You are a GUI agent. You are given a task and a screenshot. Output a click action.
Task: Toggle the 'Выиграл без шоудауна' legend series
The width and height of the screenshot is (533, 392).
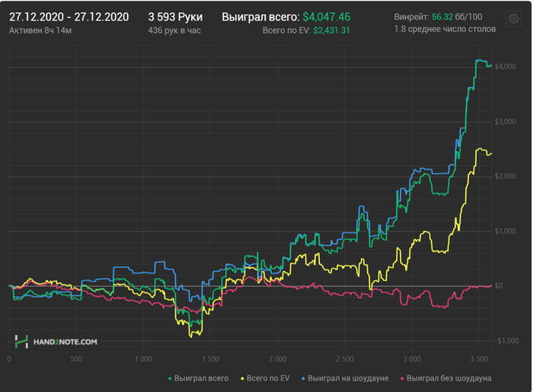point(446,378)
